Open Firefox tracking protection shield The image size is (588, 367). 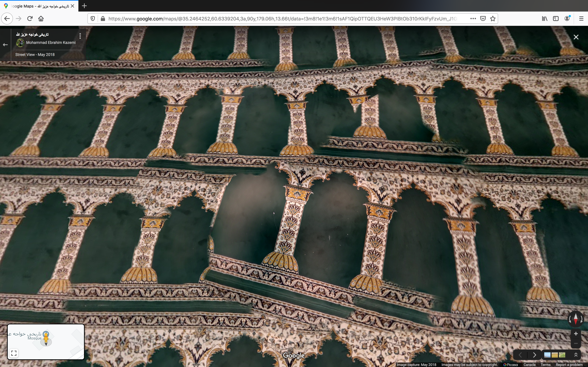tap(93, 19)
